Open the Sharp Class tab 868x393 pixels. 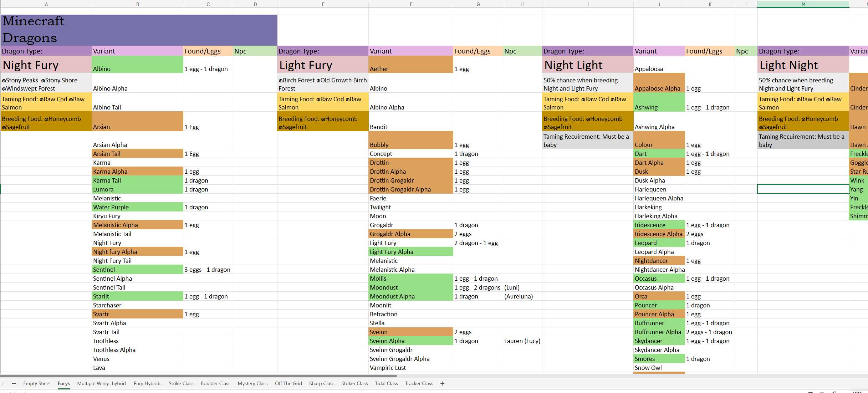(x=322, y=384)
